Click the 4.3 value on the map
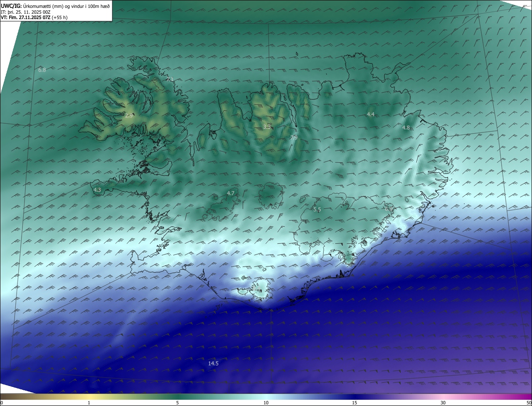The image size is (532, 406). (x=97, y=190)
